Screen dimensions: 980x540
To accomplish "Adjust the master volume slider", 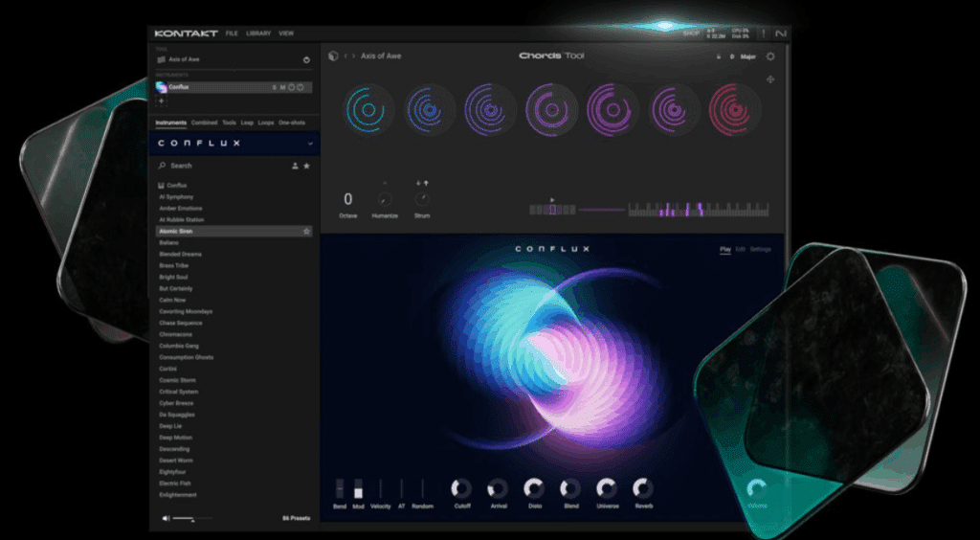I will click(x=192, y=518).
